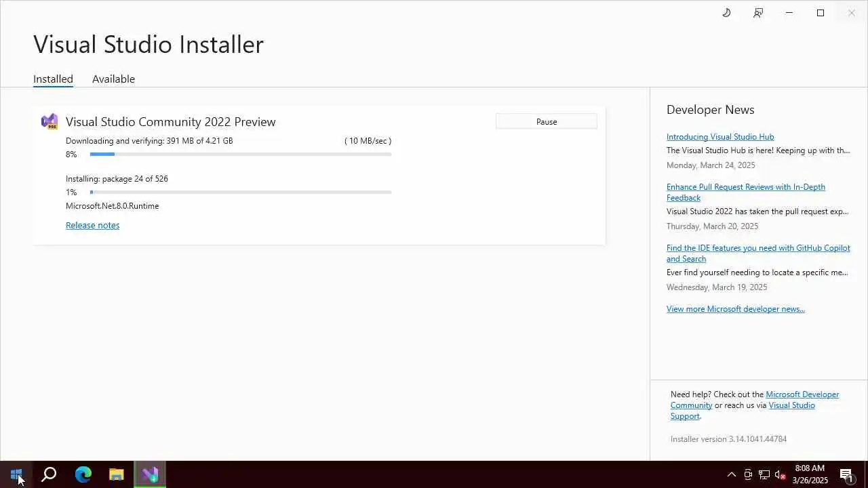Switch to the Available tab

113,79
